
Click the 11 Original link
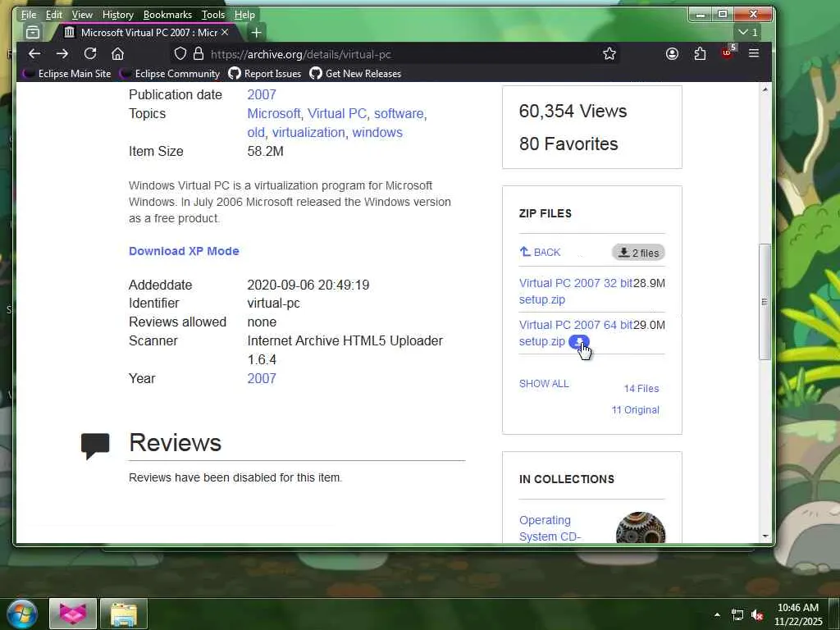point(636,410)
